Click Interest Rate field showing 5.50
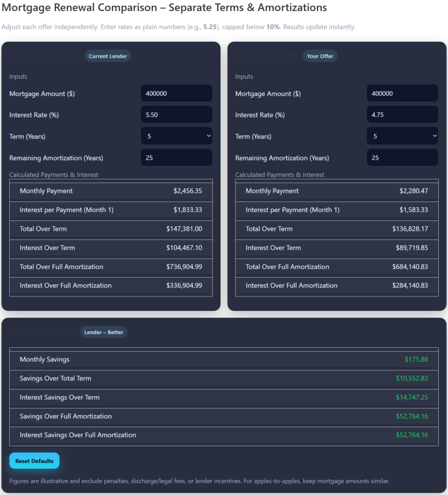The width and height of the screenshot is (448, 495). 176,115
